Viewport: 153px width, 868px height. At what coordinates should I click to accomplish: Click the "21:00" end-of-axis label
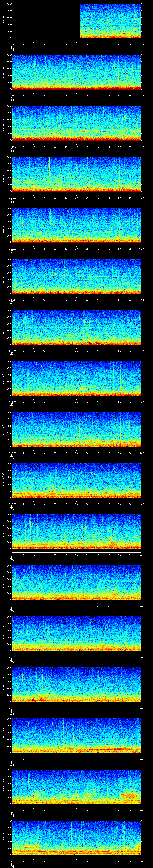tap(141, 861)
